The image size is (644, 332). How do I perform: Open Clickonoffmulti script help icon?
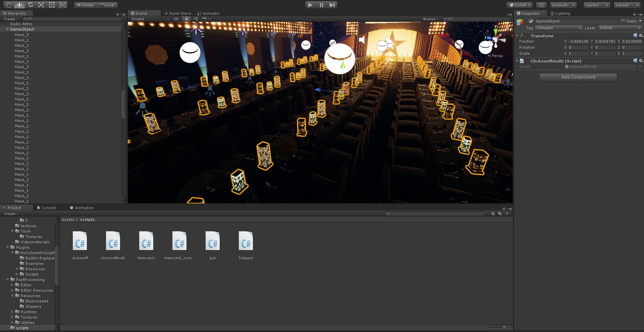coord(635,61)
